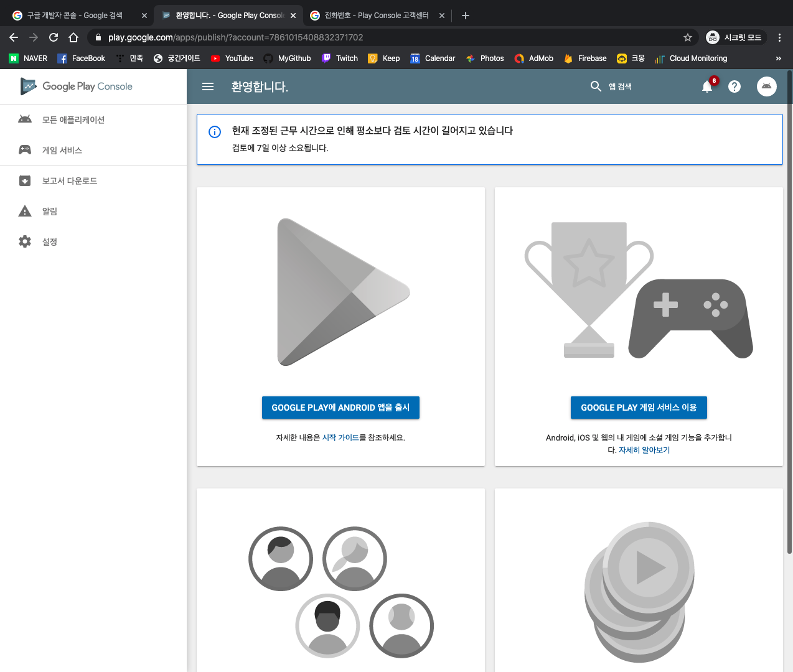Screen dimensions: 793x672
Task: Go back with the browser back arrow
Action: click(x=14, y=37)
